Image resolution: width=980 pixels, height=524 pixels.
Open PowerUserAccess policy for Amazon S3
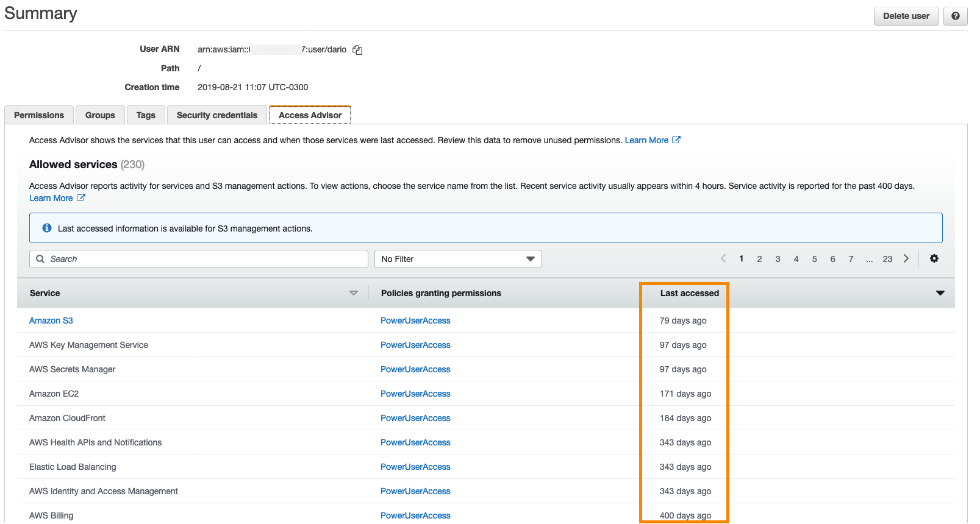pos(415,320)
